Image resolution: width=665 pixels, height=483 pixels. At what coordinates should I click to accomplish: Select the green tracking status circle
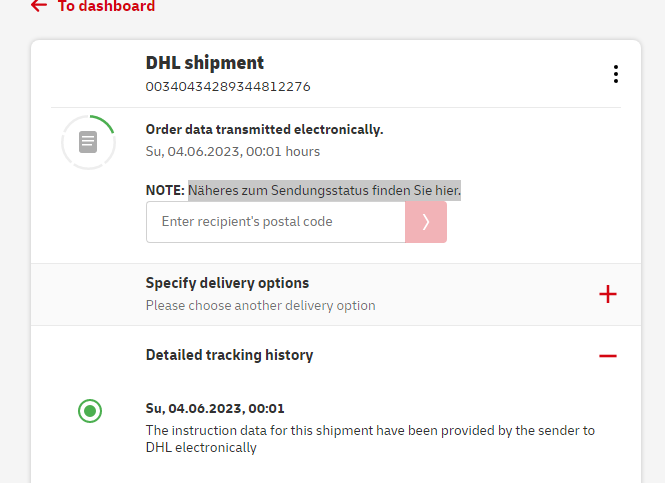pos(90,410)
